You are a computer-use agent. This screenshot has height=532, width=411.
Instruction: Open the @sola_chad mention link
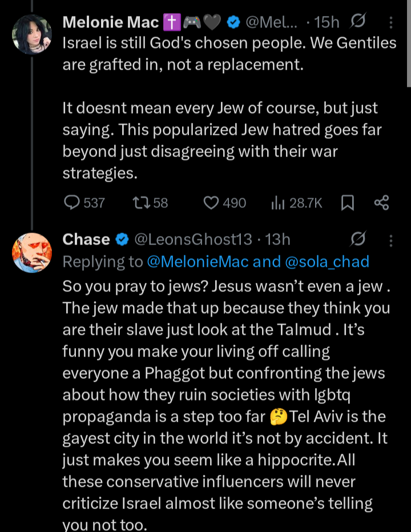327,262
